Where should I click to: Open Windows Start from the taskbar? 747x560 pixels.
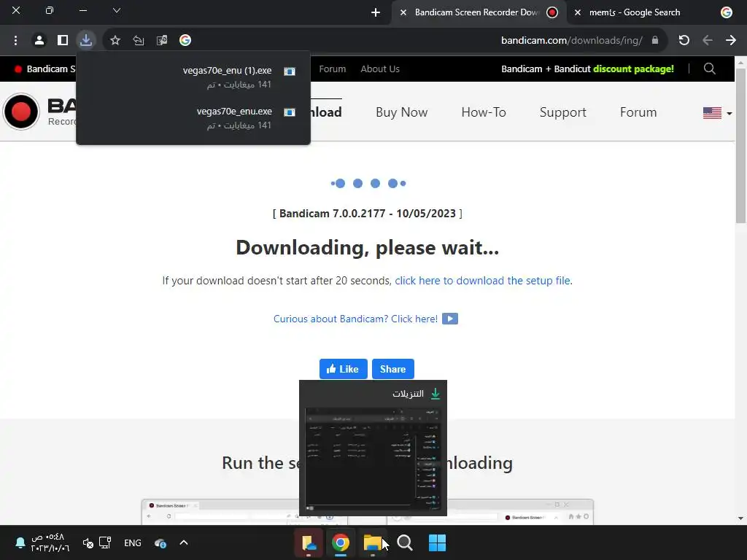pos(437,542)
